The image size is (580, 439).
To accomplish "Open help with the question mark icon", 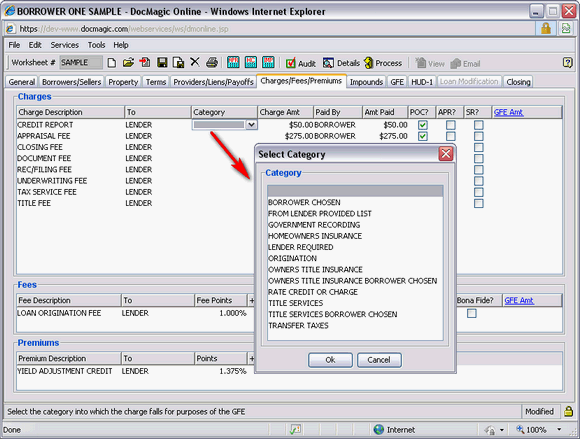I will (567, 62).
